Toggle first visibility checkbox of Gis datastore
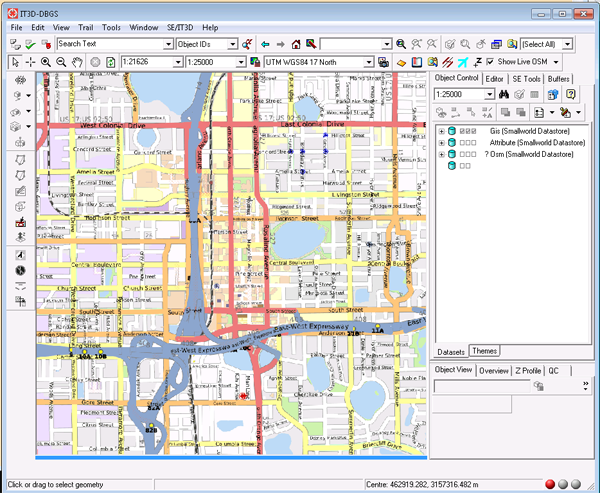Image resolution: width=600 pixels, height=493 pixels. tap(460, 130)
